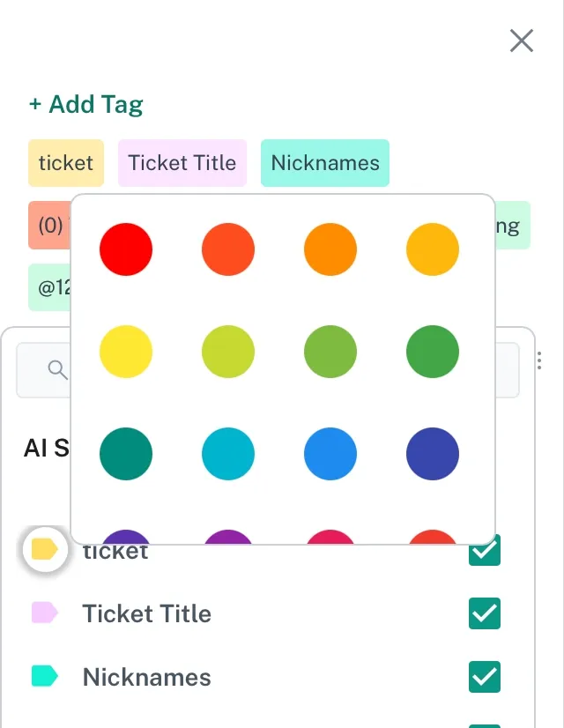Click the yellow ticket tag color icon
This screenshot has height=728, width=564.
(x=44, y=551)
